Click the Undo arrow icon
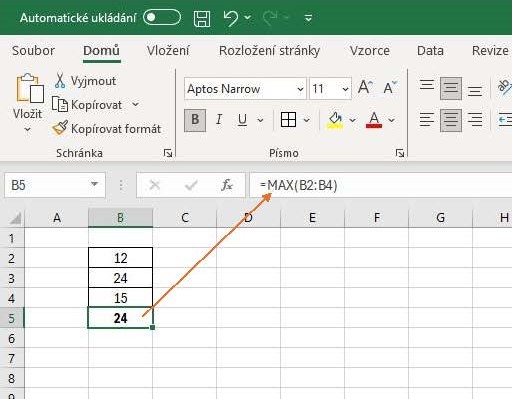The width and height of the screenshot is (512, 399). [x=231, y=18]
